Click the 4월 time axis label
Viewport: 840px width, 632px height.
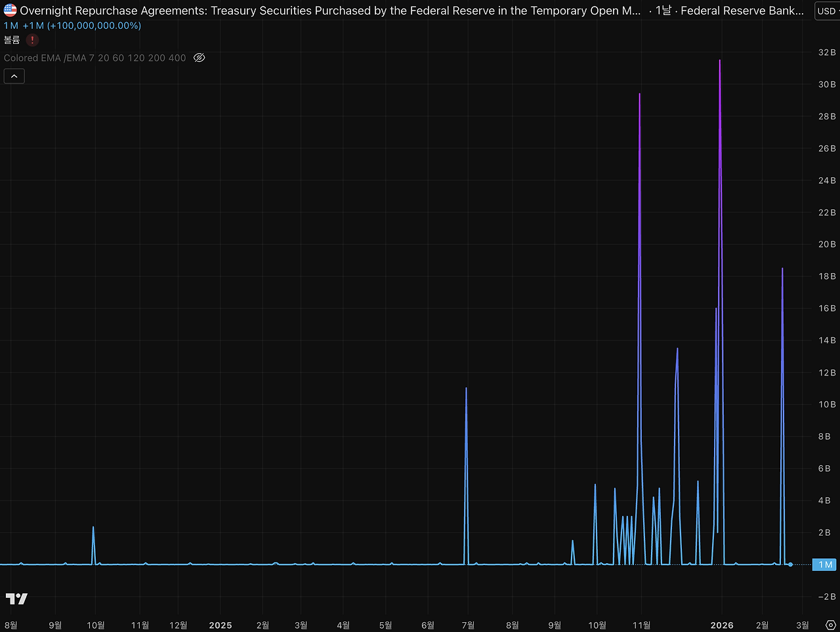(343, 625)
